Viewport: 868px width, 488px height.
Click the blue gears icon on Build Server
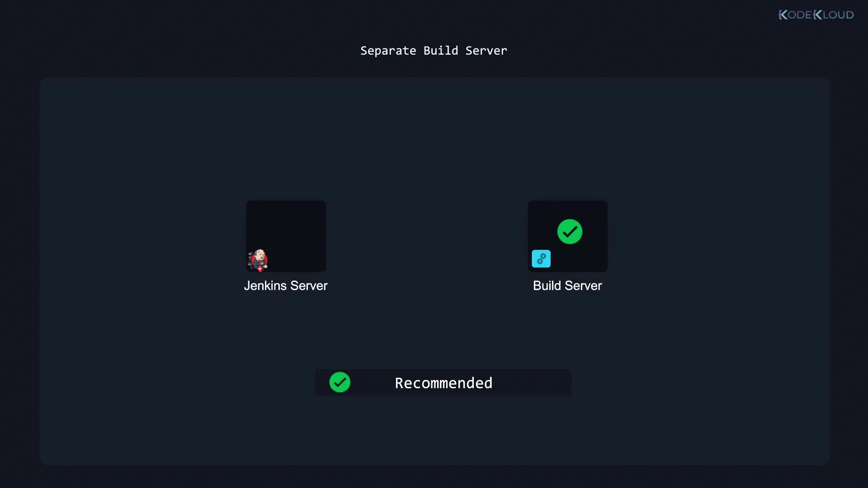pyautogui.click(x=541, y=259)
